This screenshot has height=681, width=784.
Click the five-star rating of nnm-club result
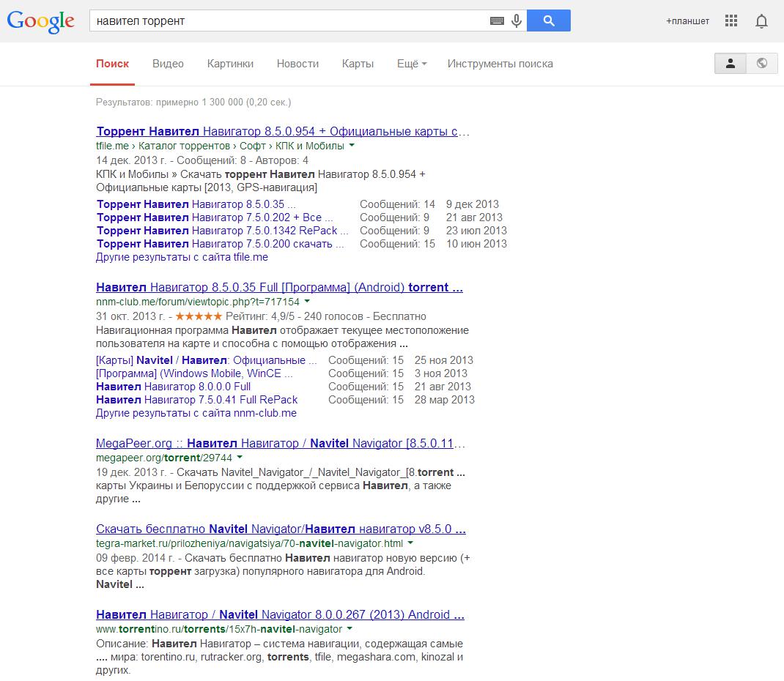coord(199,316)
